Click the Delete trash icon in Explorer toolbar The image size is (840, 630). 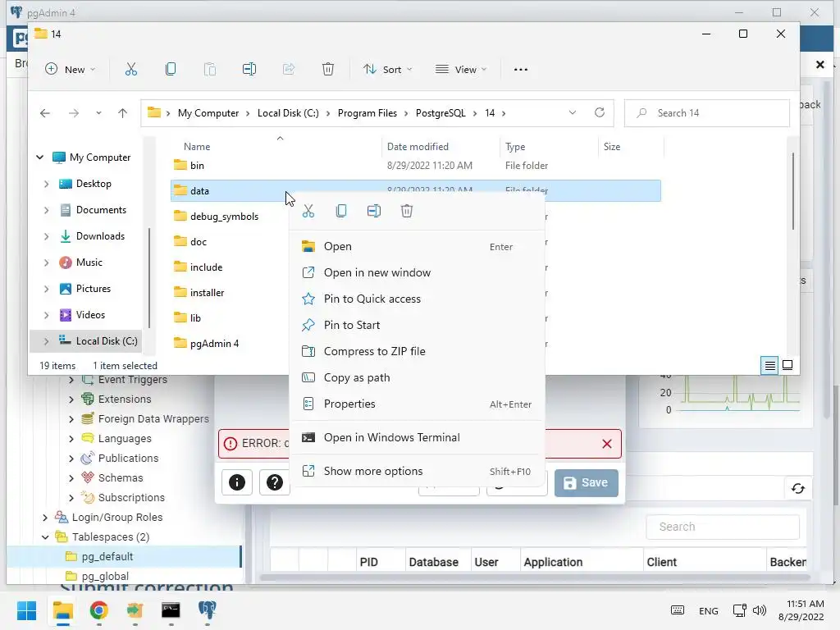tap(328, 69)
